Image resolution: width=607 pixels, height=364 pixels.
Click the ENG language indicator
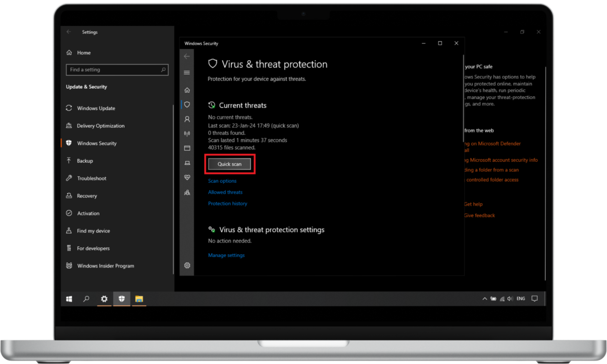pos(521,299)
